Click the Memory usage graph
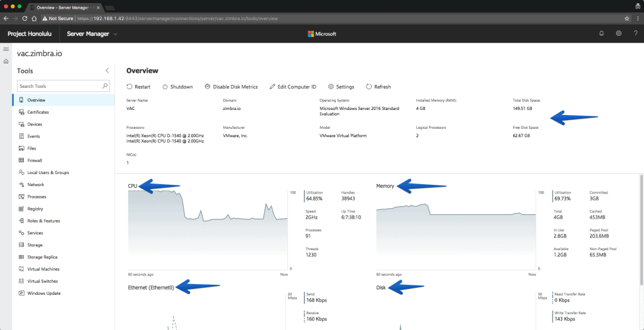 (x=457, y=230)
